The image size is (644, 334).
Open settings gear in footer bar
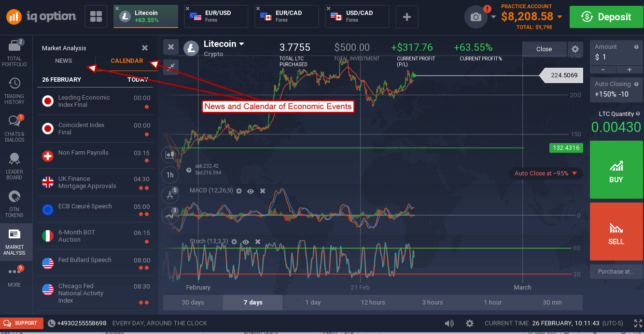(x=470, y=323)
